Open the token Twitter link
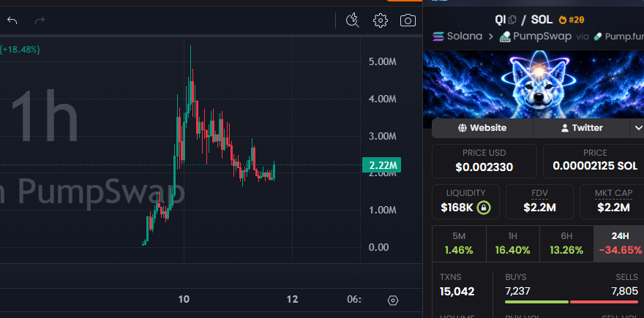This screenshot has height=318, width=644. tap(581, 128)
